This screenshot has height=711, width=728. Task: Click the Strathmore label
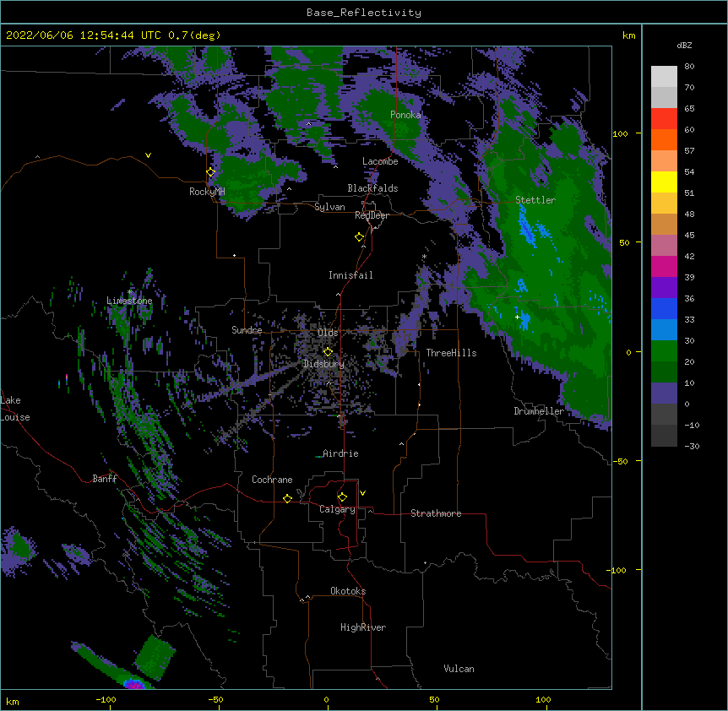[436, 513]
